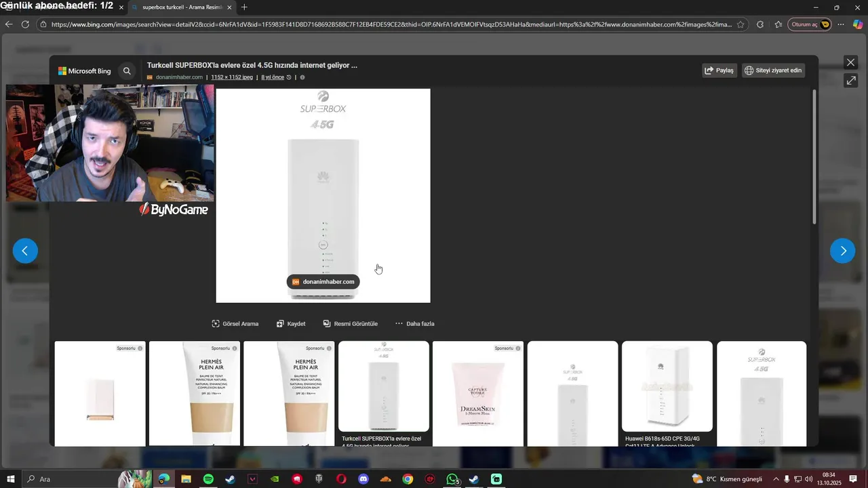Screen dimensions: 868x488
Task: Open File Explorer from taskbar
Action: click(x=186, y=479)
